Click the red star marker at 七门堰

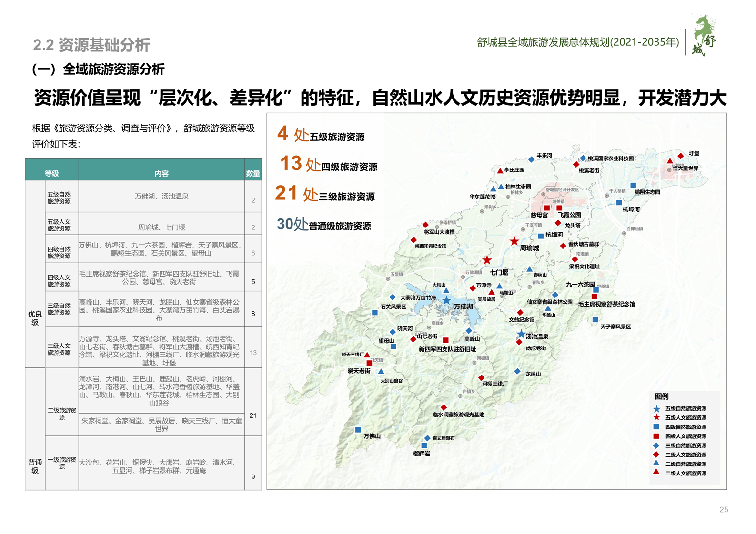487,260
